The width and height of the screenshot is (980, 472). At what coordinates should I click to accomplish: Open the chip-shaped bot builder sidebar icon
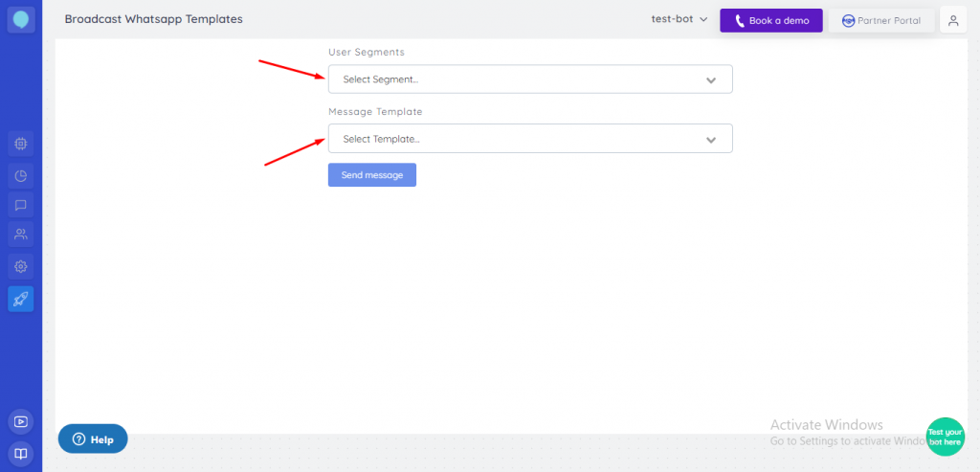[21, 144]
